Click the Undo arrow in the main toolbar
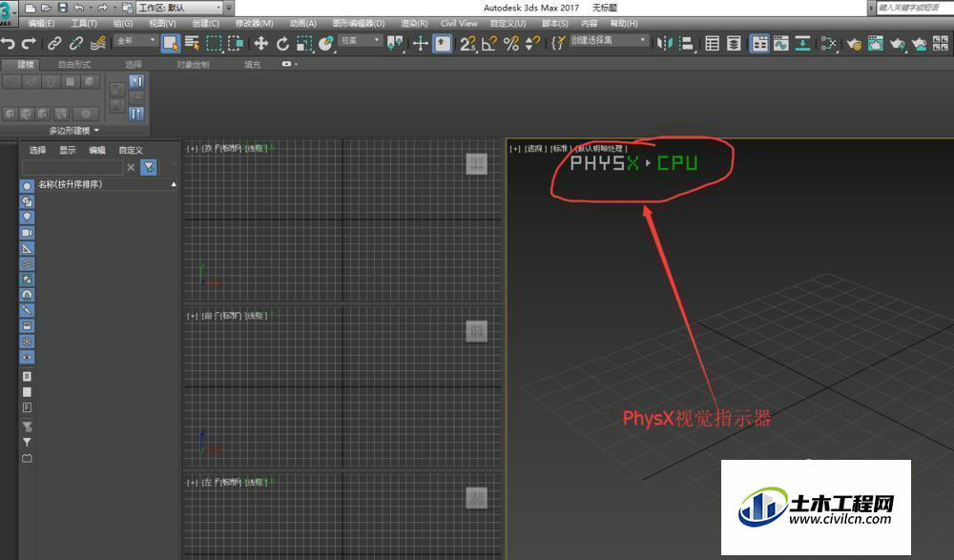The width and height of the screenshot is (954, 560). pyautogui.click(x=9, y=44)
